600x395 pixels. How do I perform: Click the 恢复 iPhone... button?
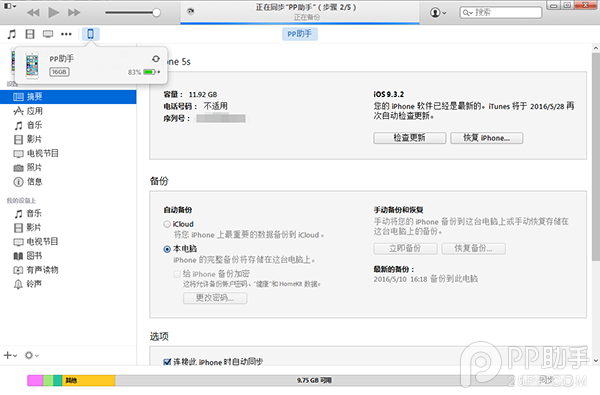tap(486, 138)
